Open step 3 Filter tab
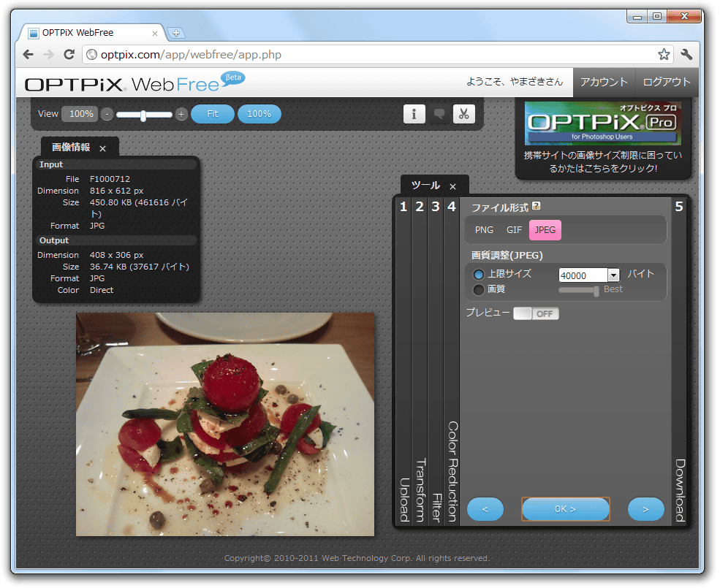This screenshot has height=588, width=720. (436, 362)
